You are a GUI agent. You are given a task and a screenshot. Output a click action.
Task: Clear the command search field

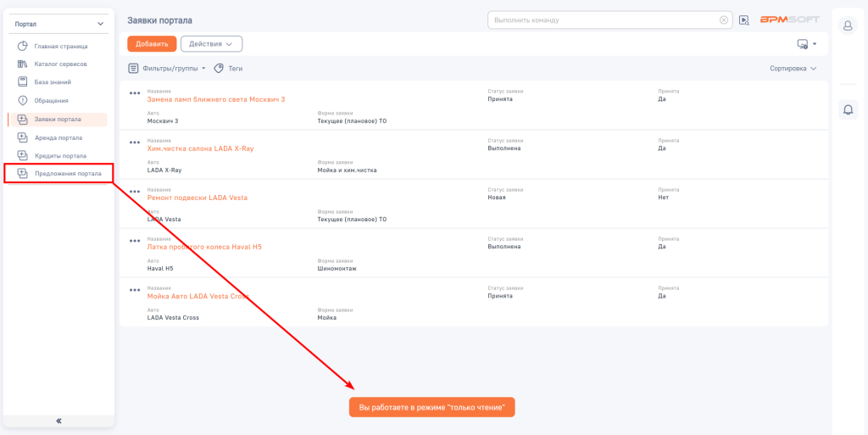pos(723,20)
